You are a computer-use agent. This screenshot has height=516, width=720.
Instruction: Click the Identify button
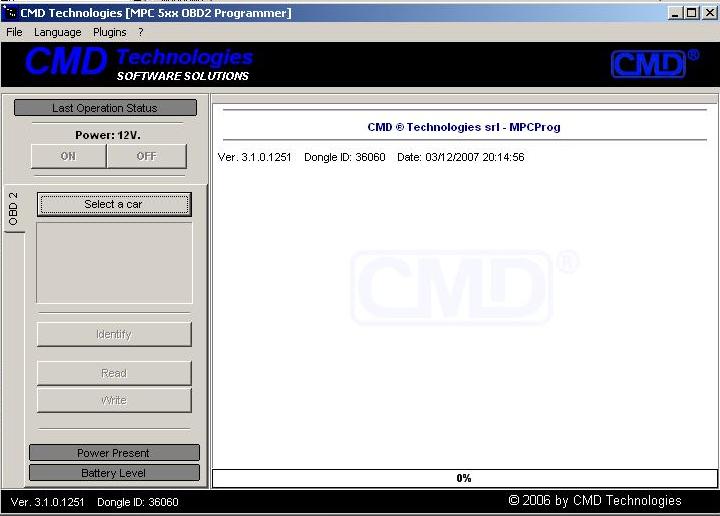[114, 334]
